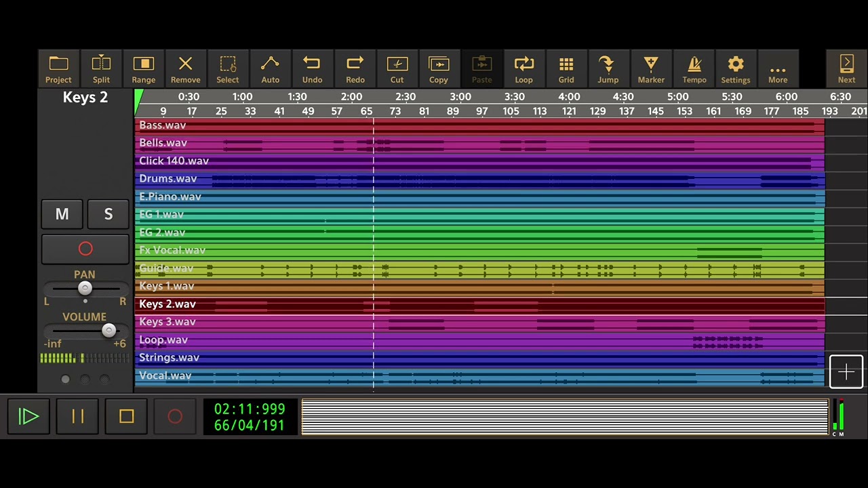Click the PAN slider knob

(85, 288)
